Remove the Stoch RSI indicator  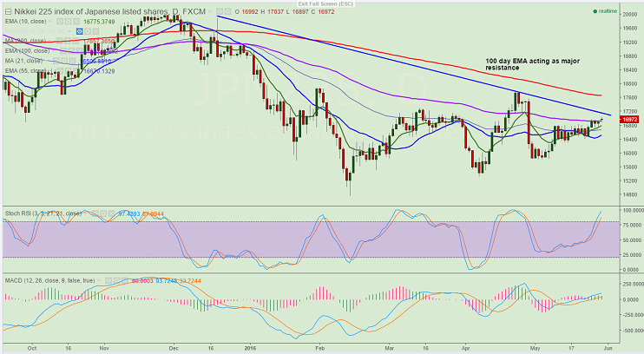(x=111, y=213)
